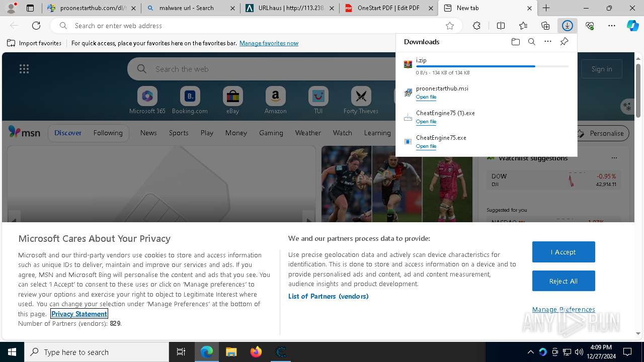Open downloads folder icon in Downloads panel
The height and width of the screenshot is (362, 644).
point(515,42)
